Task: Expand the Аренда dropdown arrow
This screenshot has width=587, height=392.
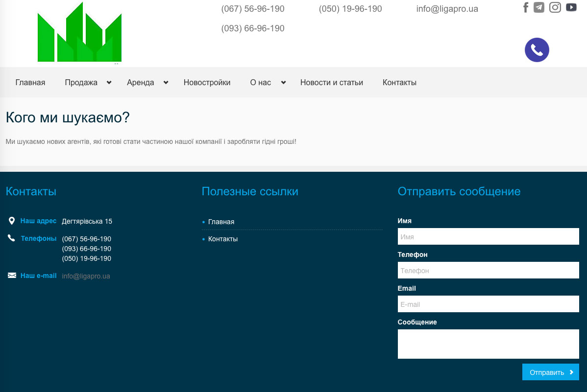Action: (x=166, y=83)
